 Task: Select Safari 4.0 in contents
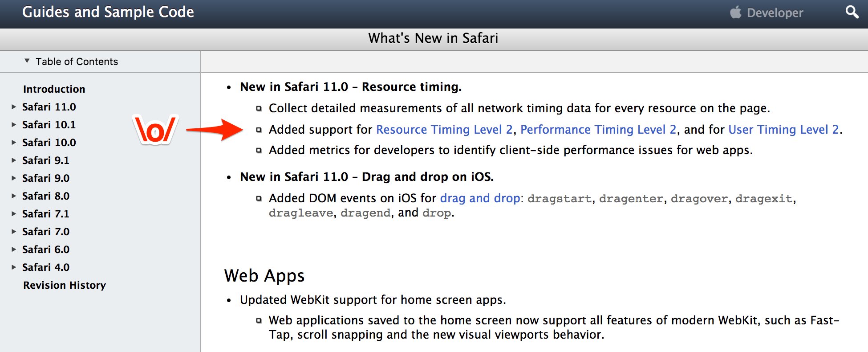(x=46, y=267)
